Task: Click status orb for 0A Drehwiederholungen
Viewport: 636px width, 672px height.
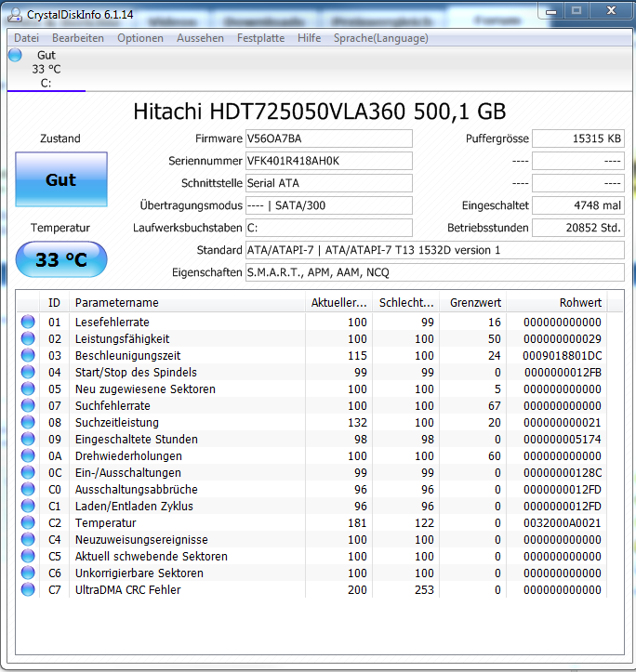Action: pos(28,455)
